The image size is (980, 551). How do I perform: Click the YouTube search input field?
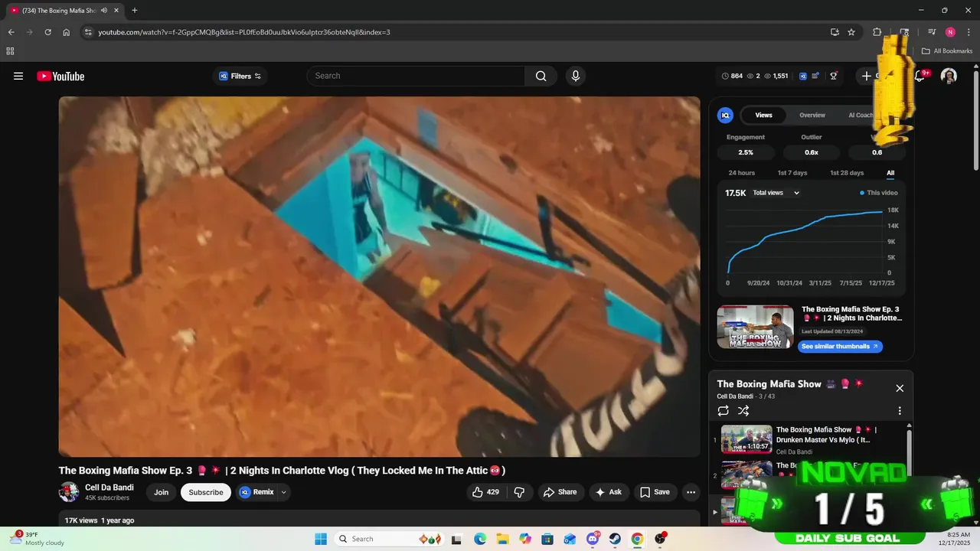[416, 76]
